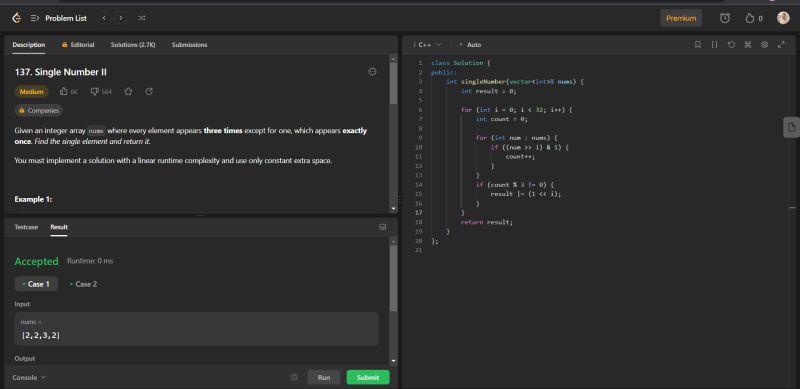800x389 pixels.
Task: Go to previous problem arrow
Action: coord(104,18)
